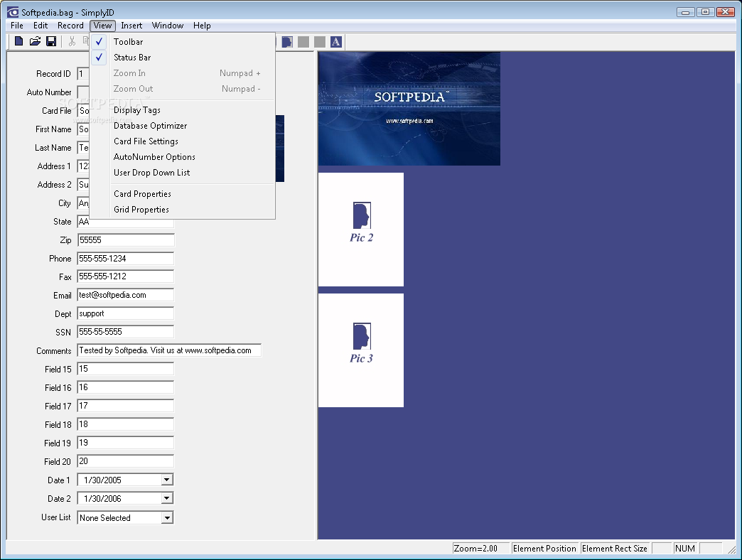Click the Date 2 value 1/30/2006
742x560 pixels.
tap(102, 498)
